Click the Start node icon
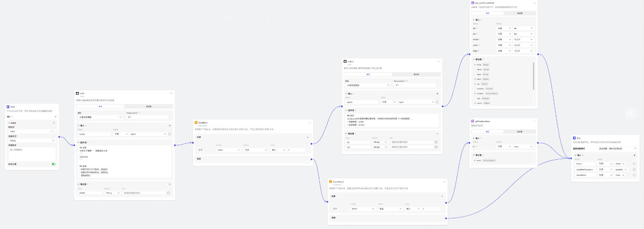 coord(8,107)
